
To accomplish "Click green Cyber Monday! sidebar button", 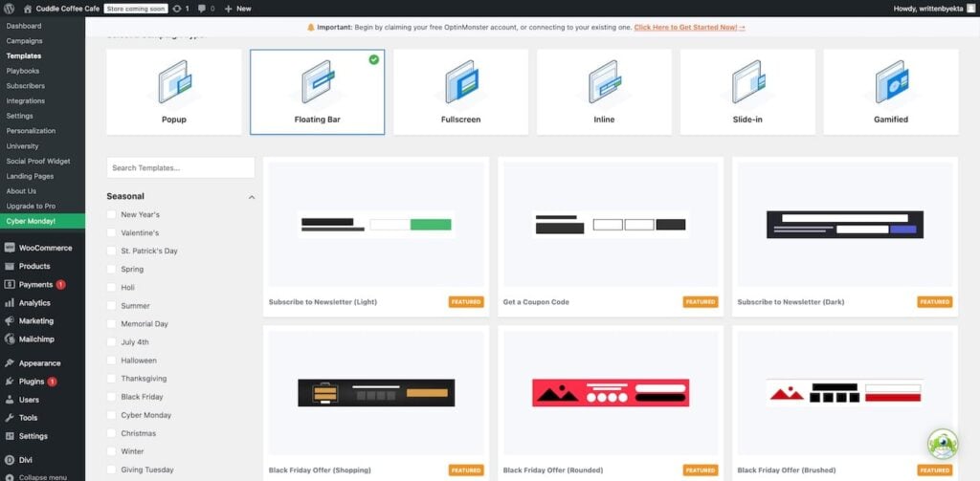I will point(42,221).
